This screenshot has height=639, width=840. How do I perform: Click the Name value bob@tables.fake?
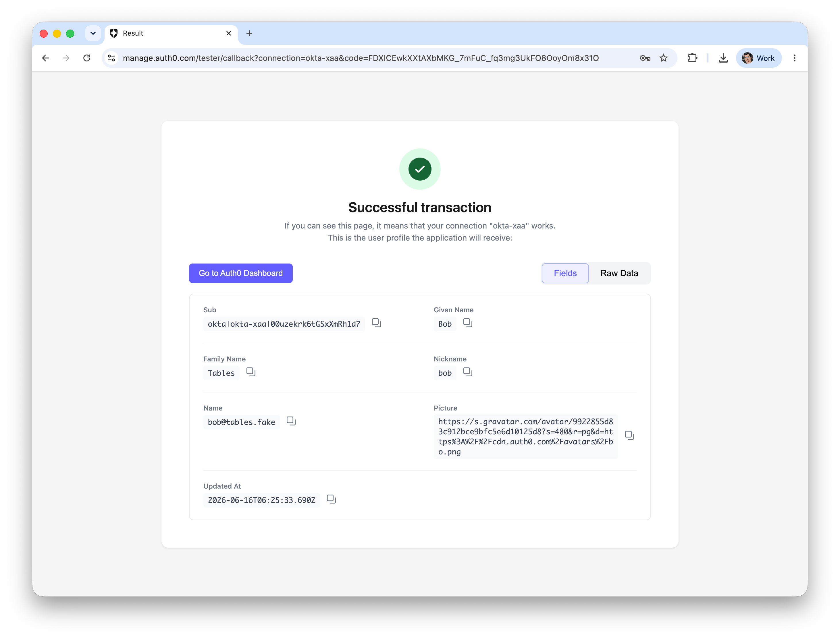coord(241,422)
